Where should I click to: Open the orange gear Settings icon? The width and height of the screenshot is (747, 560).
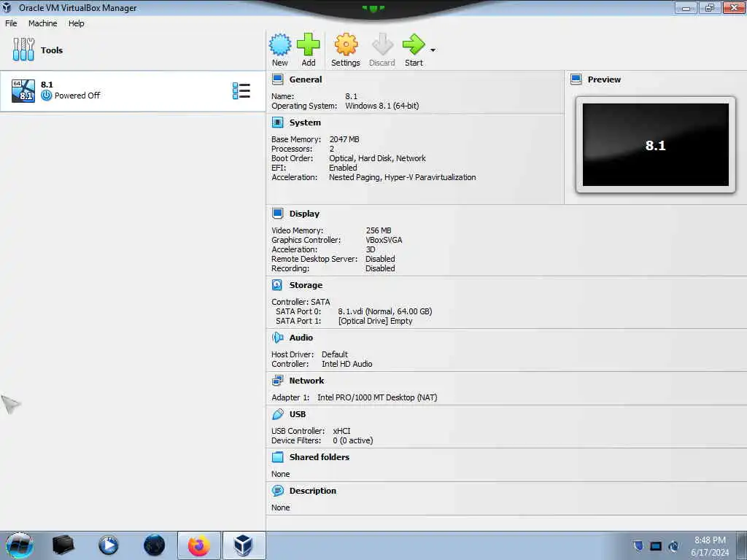346,44
